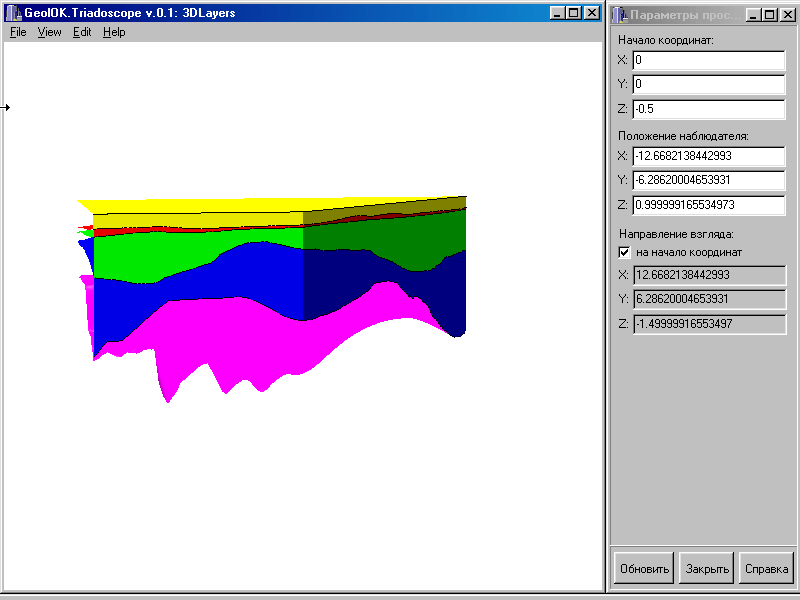Open the Help menu
800x600 pixels.
(114, 32)
